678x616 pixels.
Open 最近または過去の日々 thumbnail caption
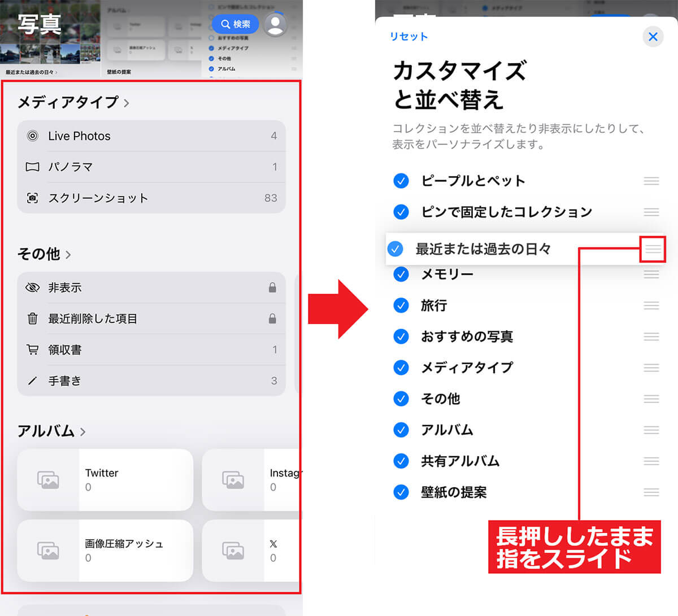click(32, 72)
